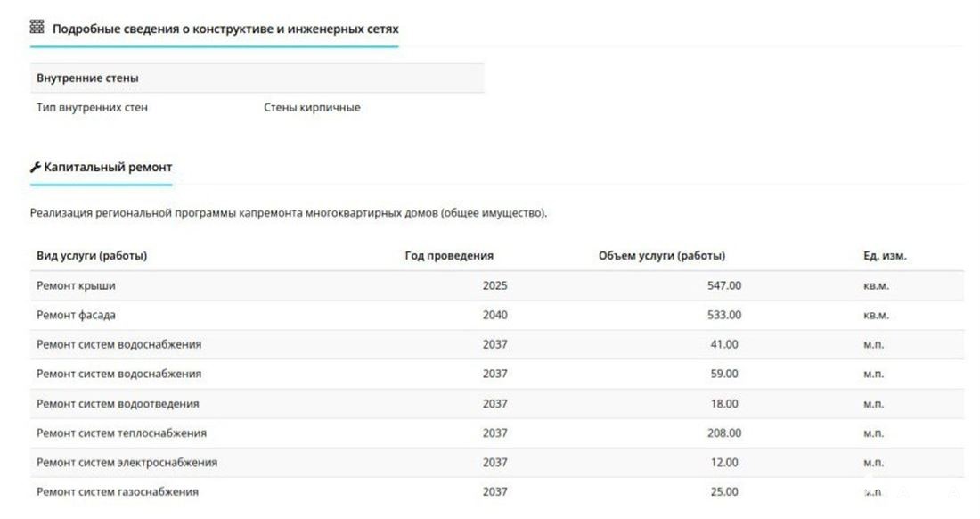Viewport: 980px width, 519px height.
Task: Select the Ремонт крыши row
Action: (77, 286)
